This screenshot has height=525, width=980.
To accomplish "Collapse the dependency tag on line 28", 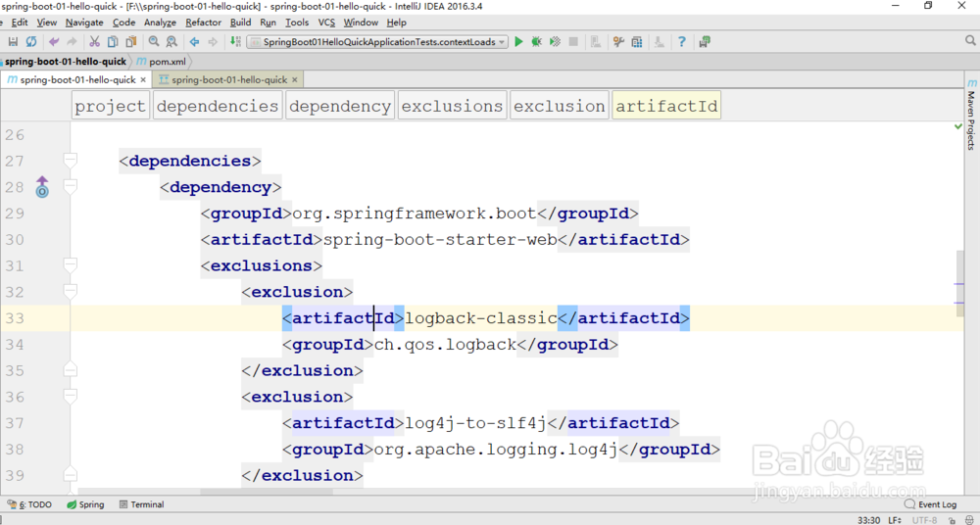I will click(x=71, y=187).
